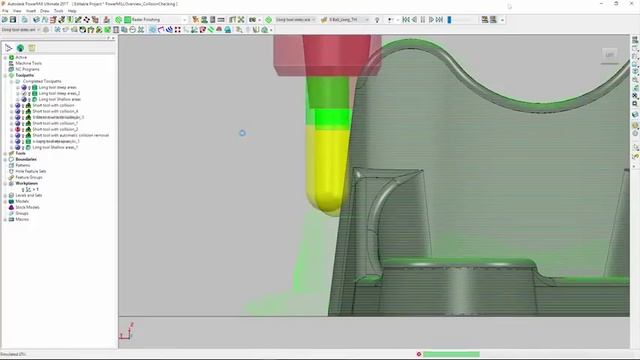Select the Patterns item in explorer

coord(23,165)
